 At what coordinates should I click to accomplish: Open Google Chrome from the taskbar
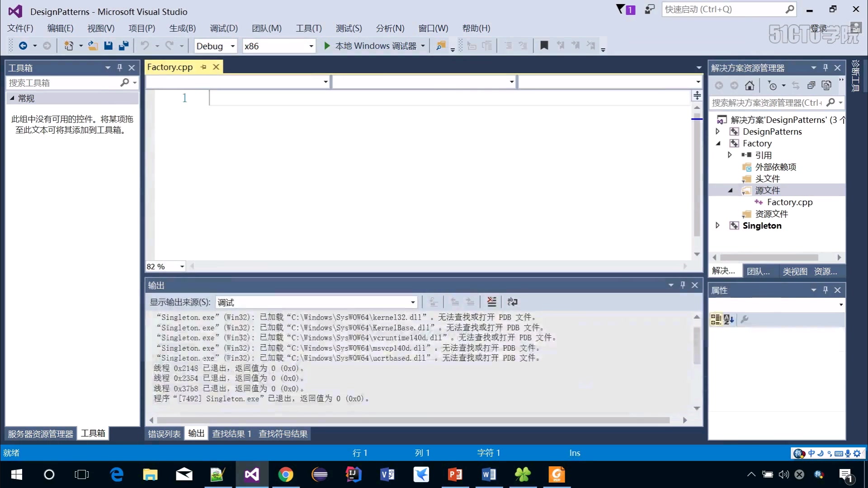286,474
